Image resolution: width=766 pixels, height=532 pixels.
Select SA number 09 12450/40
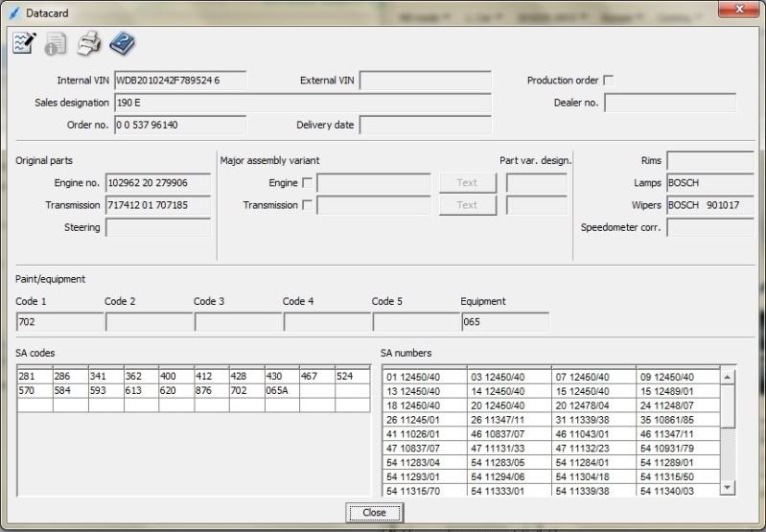[678, 377]
